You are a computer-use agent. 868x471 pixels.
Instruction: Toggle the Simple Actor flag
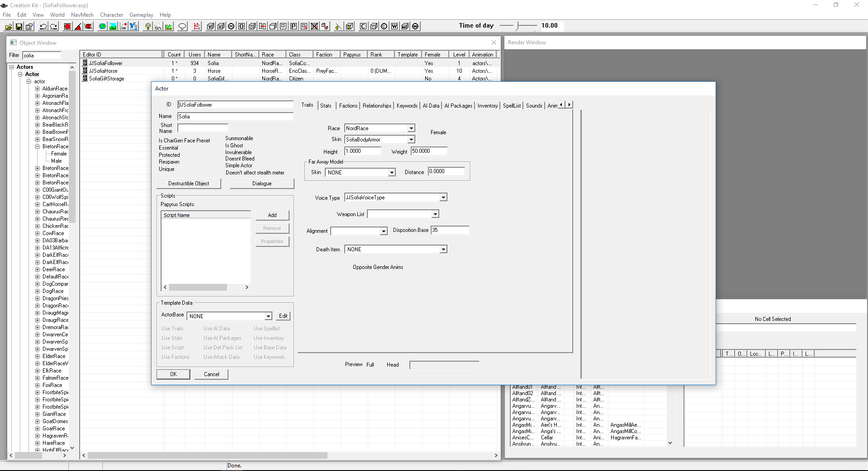tap(239, 165)
